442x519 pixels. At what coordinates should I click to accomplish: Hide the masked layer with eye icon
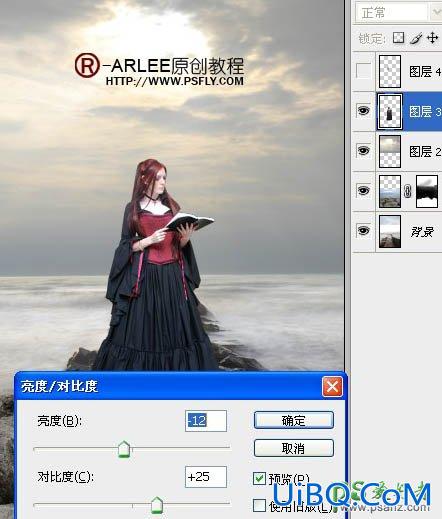pos(363,191)
